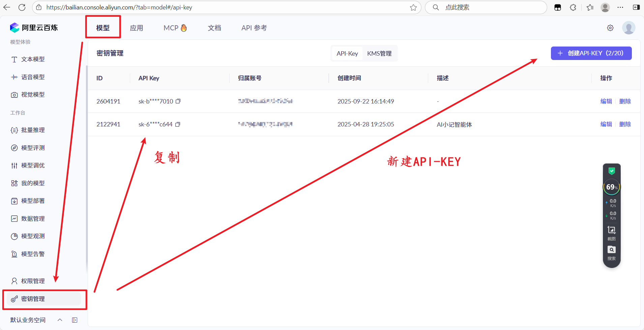Reload the page with refresh icon
The height and width of the screenshot is (330, 644).
click(22, 7)
